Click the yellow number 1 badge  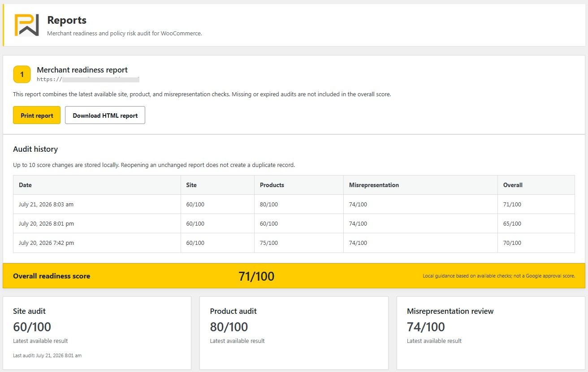pyautogui.click(x=22, y=74)
